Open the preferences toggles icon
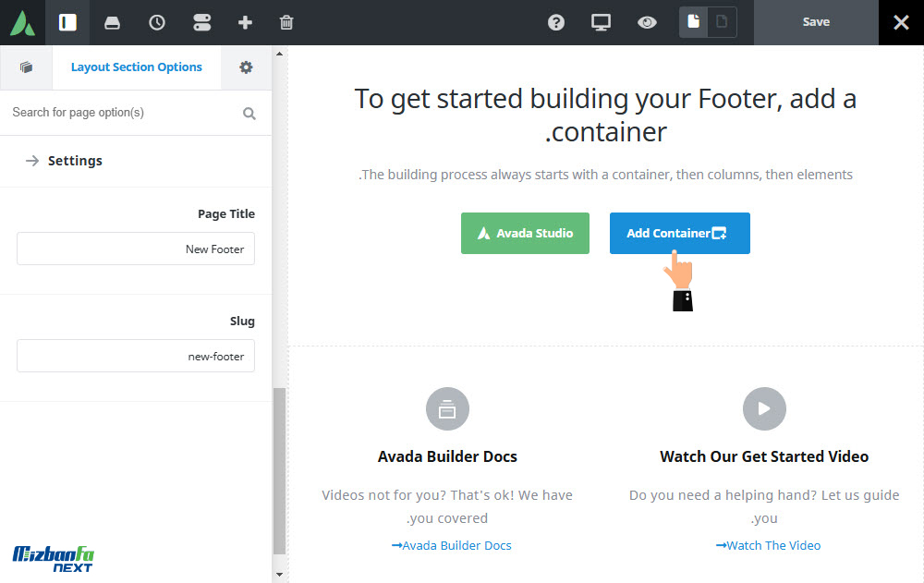 pyautogui.click(x=201, y=22)
